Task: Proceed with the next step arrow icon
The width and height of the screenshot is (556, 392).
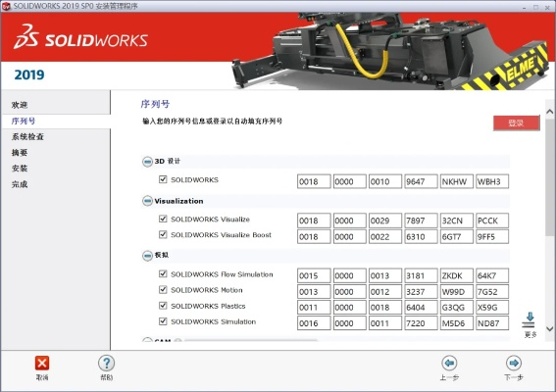Action: [514, 363]
